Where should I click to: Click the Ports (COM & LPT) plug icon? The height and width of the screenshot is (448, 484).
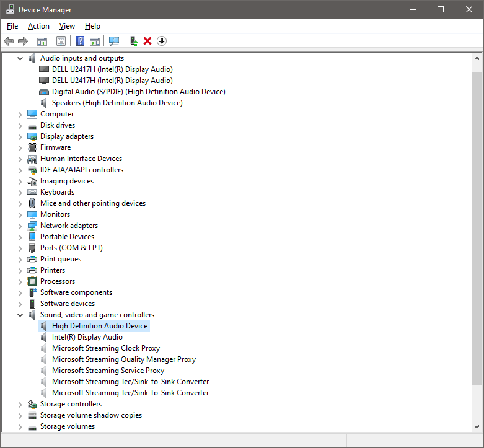click(x=32, y=248)
